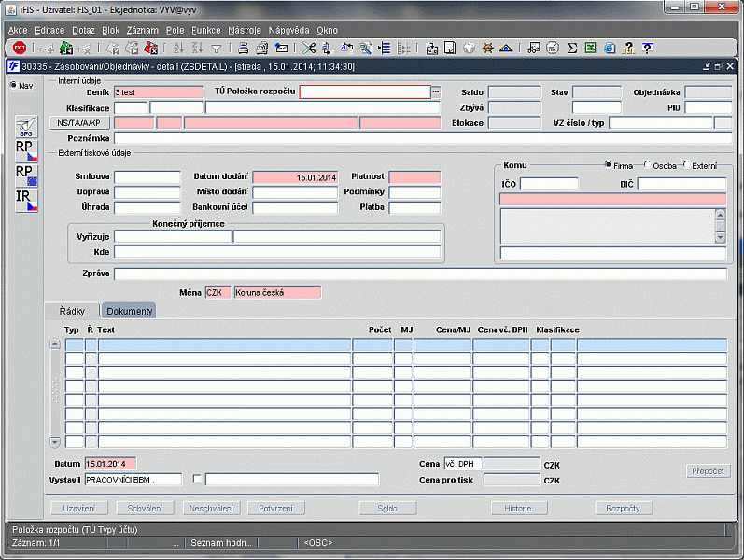
Task: Click the Neschválení button
Action: tap(211, 509)
